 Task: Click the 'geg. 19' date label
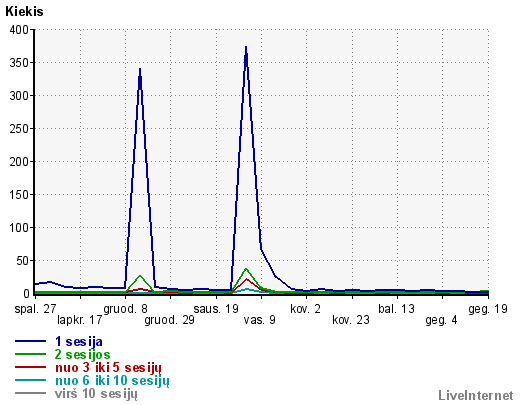488,309
